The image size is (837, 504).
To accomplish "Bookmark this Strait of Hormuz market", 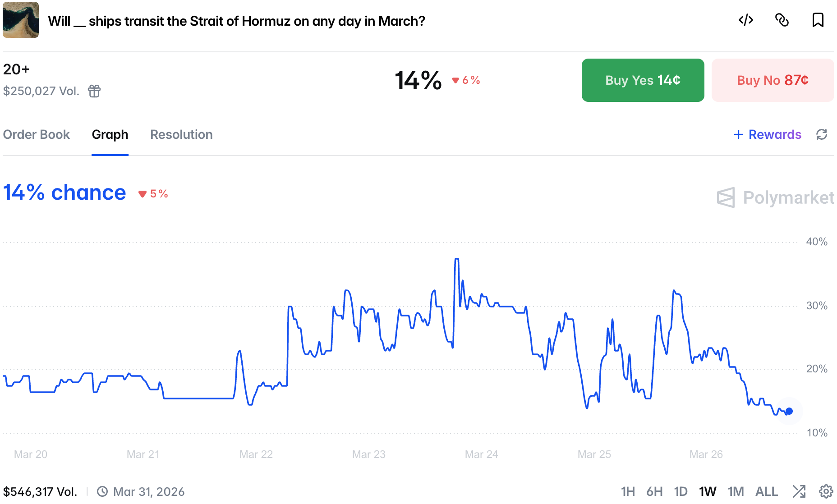I will (x=818, y=20).
